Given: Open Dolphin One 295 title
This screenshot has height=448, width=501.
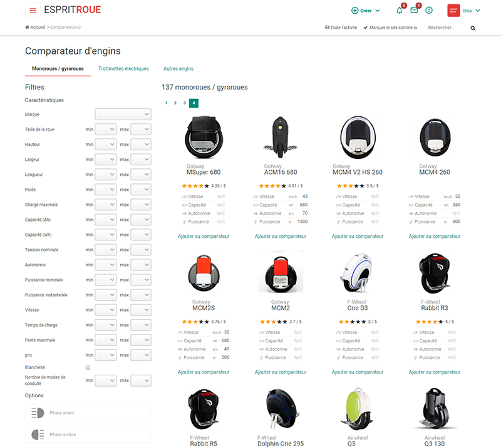Looking at the screenshot, I should pyautogui.click(x=281, y=444).
